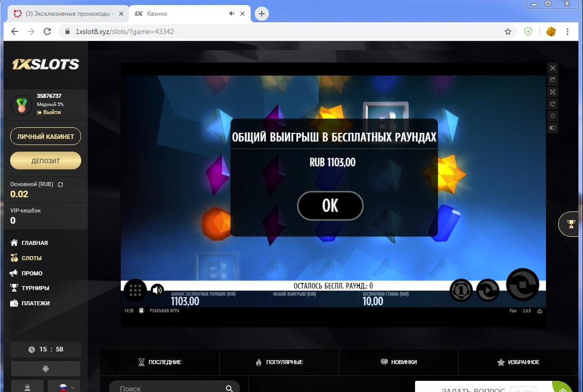Screen dimensions: 583x392
Task: Close the Казино browser tab
Action: pyautogui.click(x=243, y=14)
